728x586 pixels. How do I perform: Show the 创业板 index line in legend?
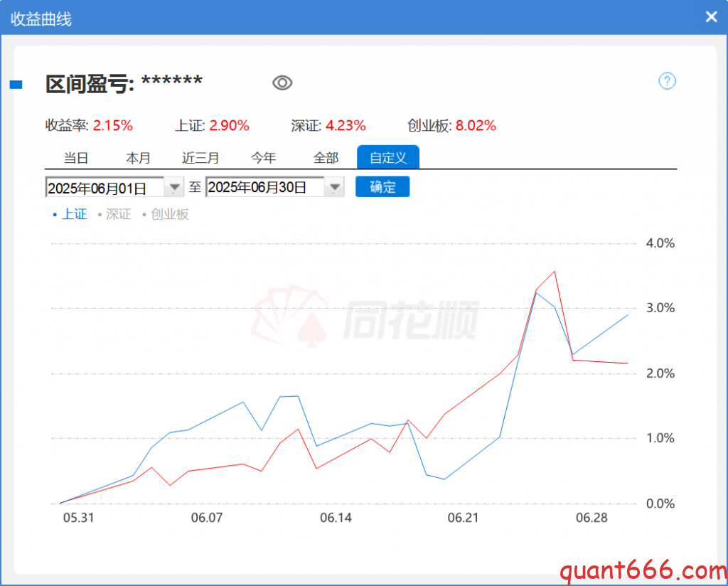click(x=166, y=214)
